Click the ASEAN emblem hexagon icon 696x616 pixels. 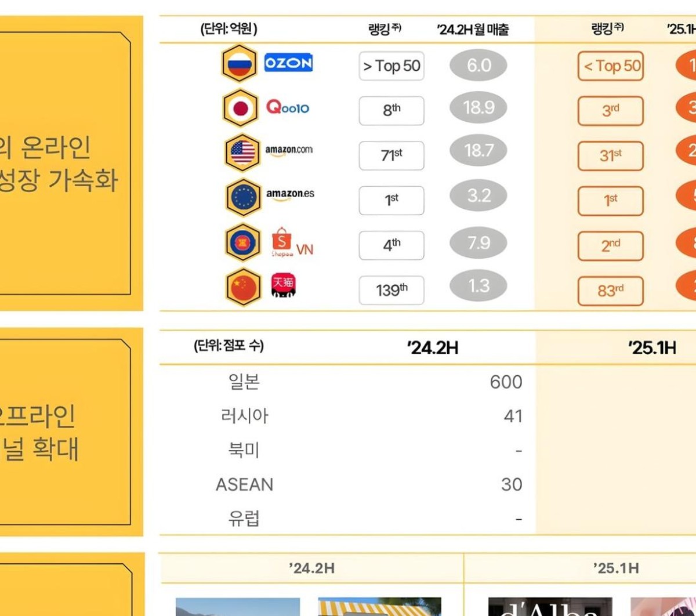tap(242, 242)
